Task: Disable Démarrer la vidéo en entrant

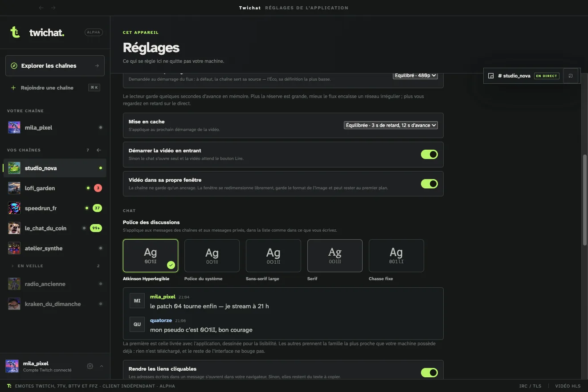Action: (x=429, y=155)
